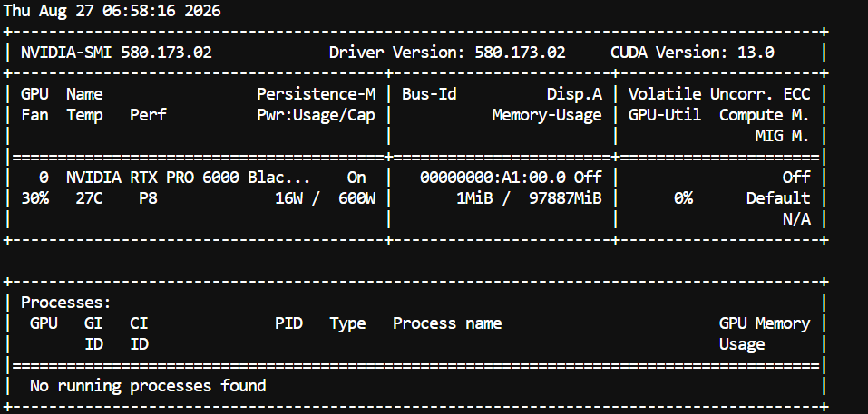Click the "Perf" column header
The width and height of the screenshot is (868, 414).
coord(148,115)
